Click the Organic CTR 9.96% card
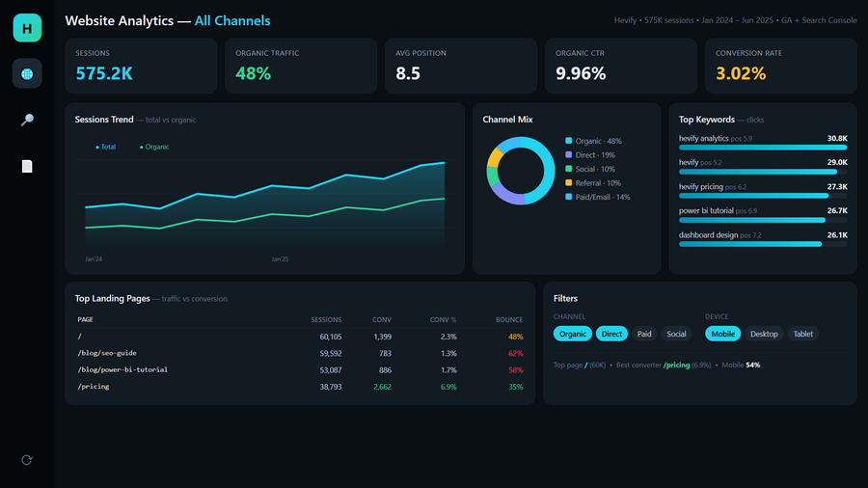 (621, 66)
